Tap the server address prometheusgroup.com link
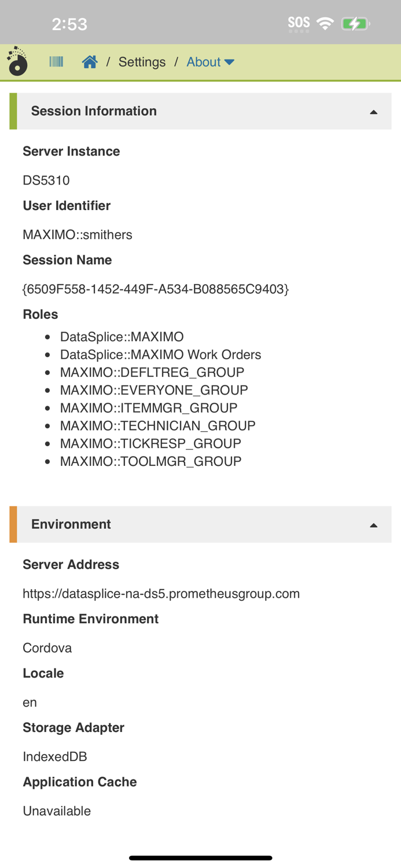 click(161, 594)
